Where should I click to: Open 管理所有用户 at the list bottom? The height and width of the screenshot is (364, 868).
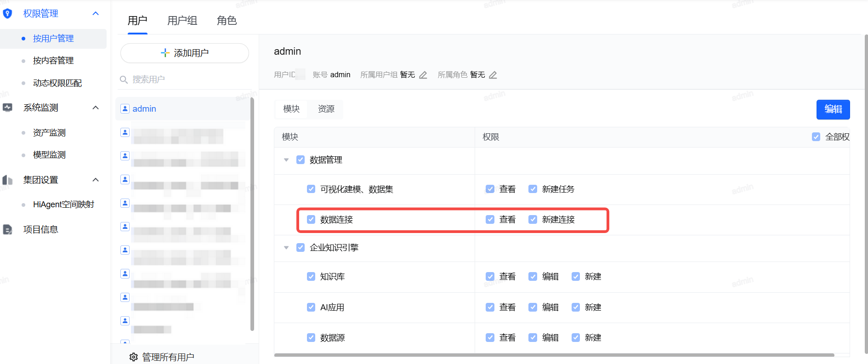click(162, 357)
